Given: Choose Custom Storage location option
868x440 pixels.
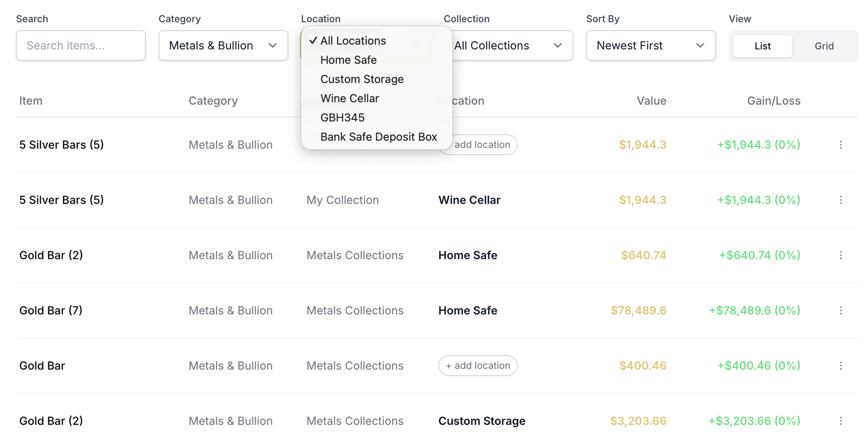Looking at the screenshot, I should 361,79.
